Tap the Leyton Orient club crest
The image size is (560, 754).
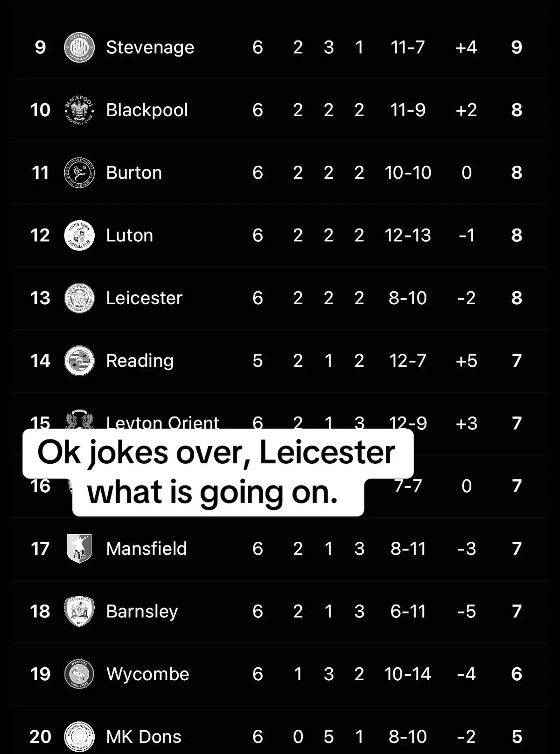click(79, 419)
